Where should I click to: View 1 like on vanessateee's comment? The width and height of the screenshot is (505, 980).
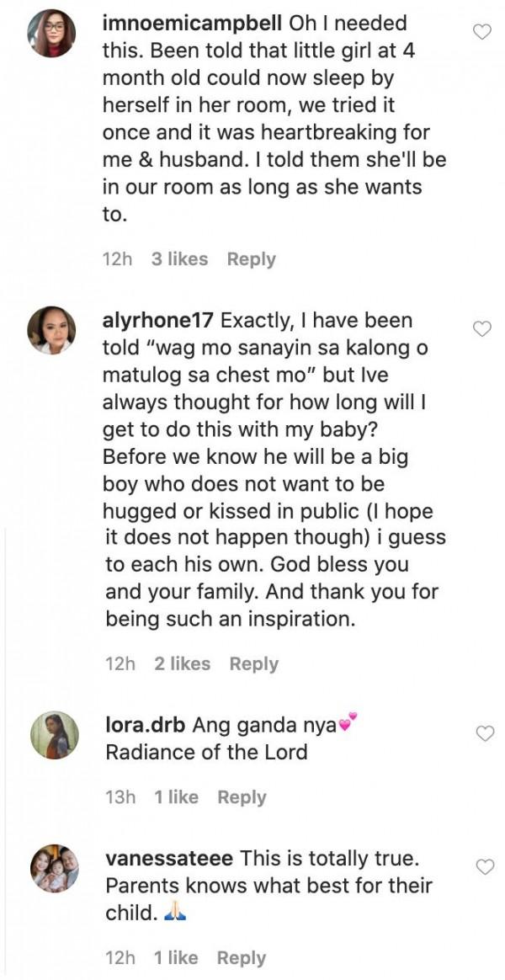pyautogui.click(x=176, y=957)
